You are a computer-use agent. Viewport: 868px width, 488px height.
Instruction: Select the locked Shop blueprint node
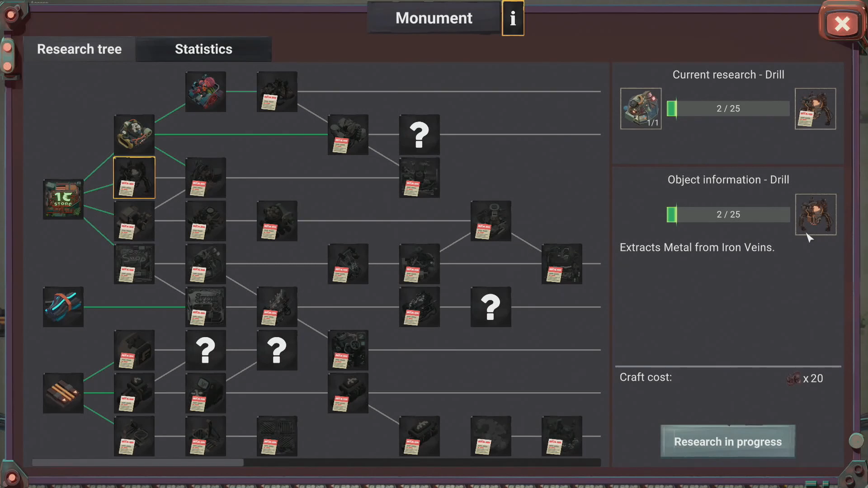tap(134, 264)
